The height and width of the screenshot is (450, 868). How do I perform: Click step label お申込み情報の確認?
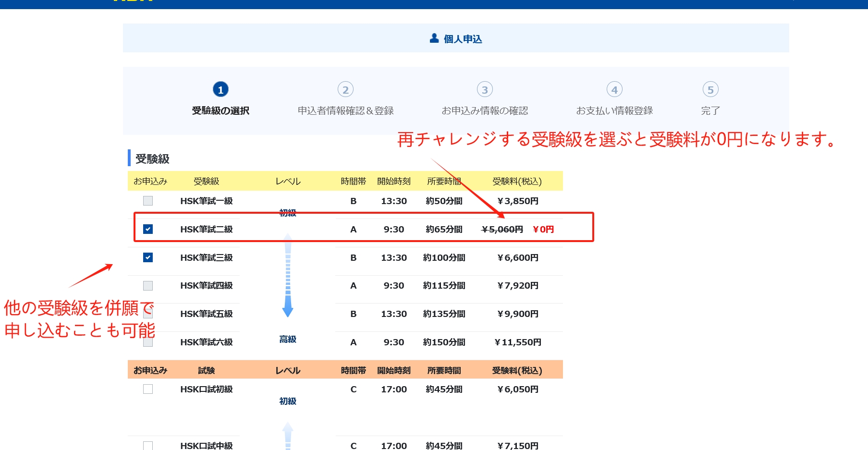pyautogui.click(x=485, y=110)
